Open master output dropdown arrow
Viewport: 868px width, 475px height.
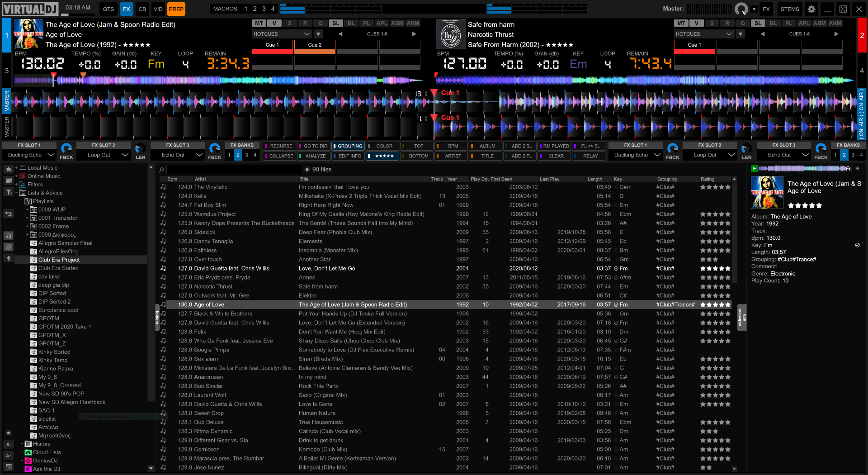(x=754, y=9)
